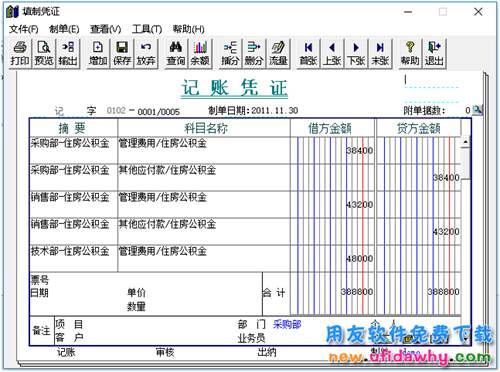Click debit amount 38400

pyautogui.click(x=359, y=151)
